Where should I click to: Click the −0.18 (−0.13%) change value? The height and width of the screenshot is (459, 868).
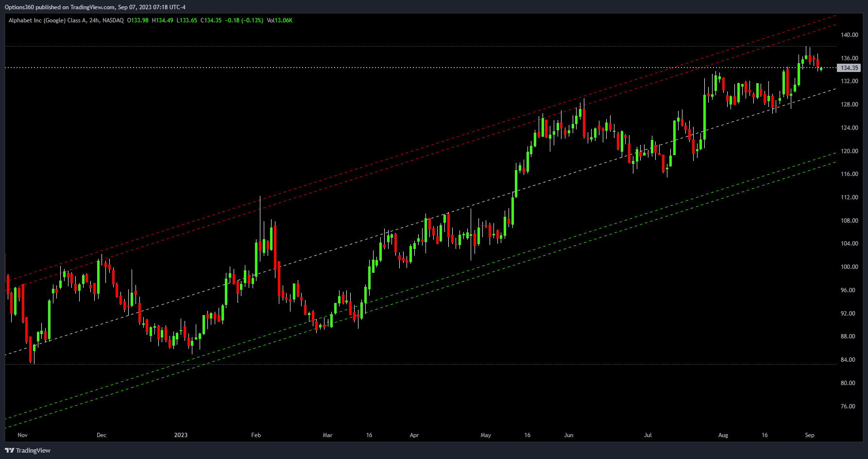pos(244,20)
